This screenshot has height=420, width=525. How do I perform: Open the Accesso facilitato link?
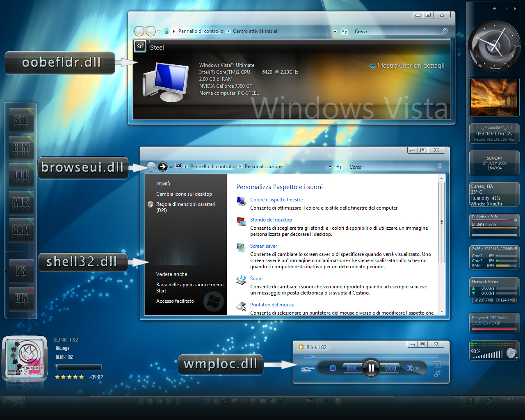click(175, 301)
